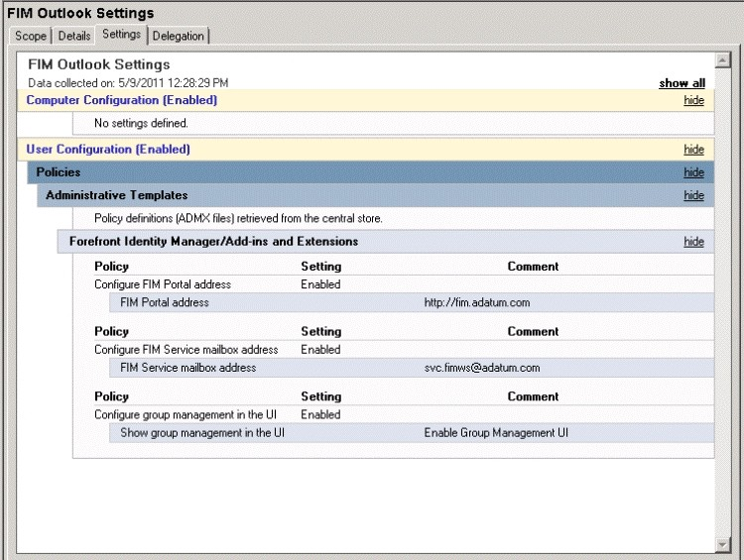The width and height of the screenshot is (744, 560).
Task: Click the FIM Portal address row label
Action: point(165,302)
